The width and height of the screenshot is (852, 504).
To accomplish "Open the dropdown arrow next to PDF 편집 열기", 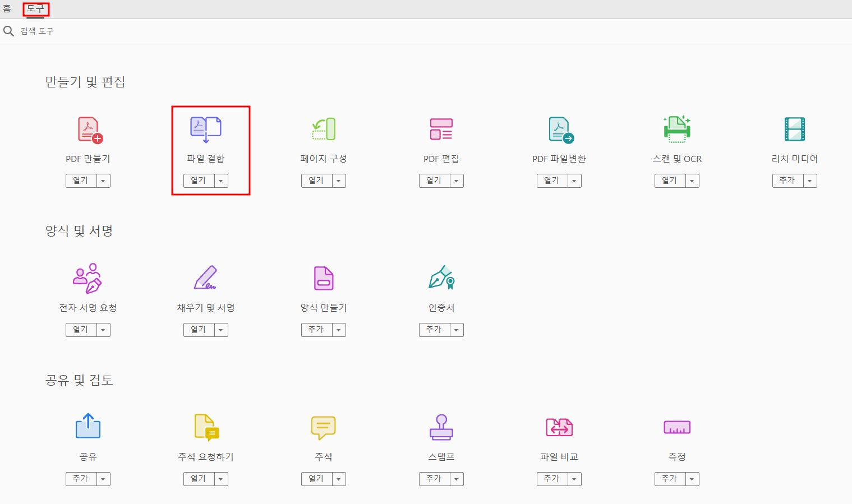I will 457,181.
